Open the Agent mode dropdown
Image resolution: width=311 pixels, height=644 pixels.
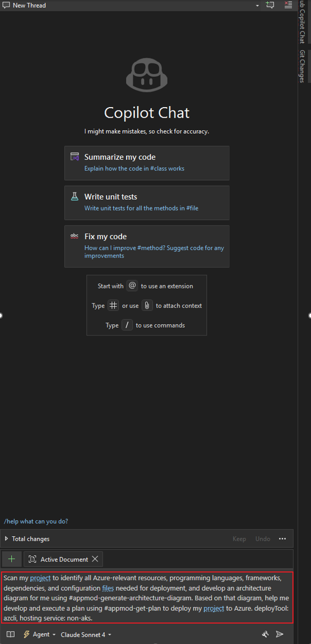pos(40,634)
